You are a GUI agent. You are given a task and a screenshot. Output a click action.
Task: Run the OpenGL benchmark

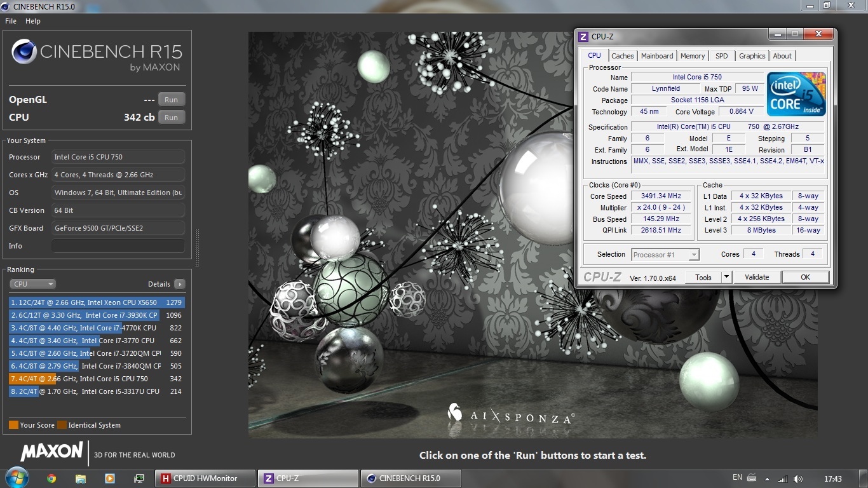coord(172,100)
